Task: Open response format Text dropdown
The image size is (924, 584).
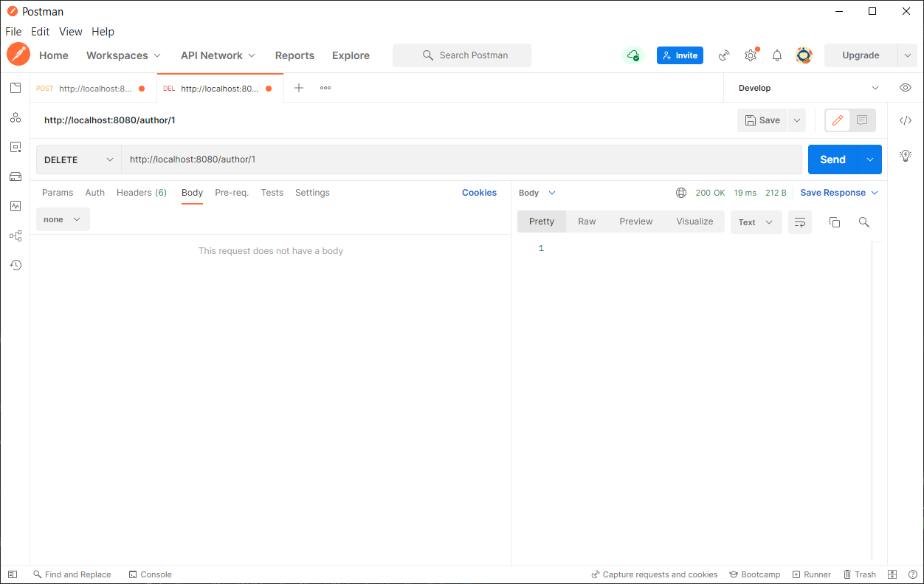Action: click(756, 222)
